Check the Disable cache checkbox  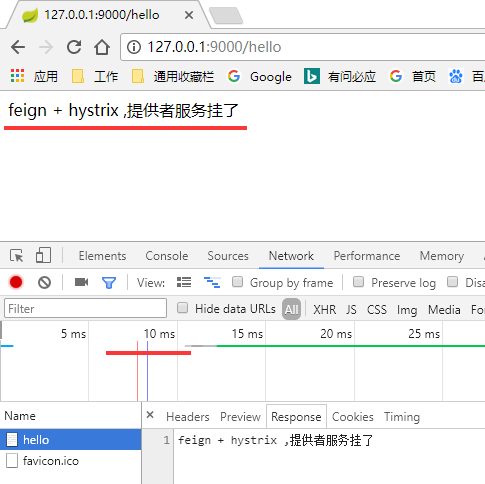coord(452,282)
